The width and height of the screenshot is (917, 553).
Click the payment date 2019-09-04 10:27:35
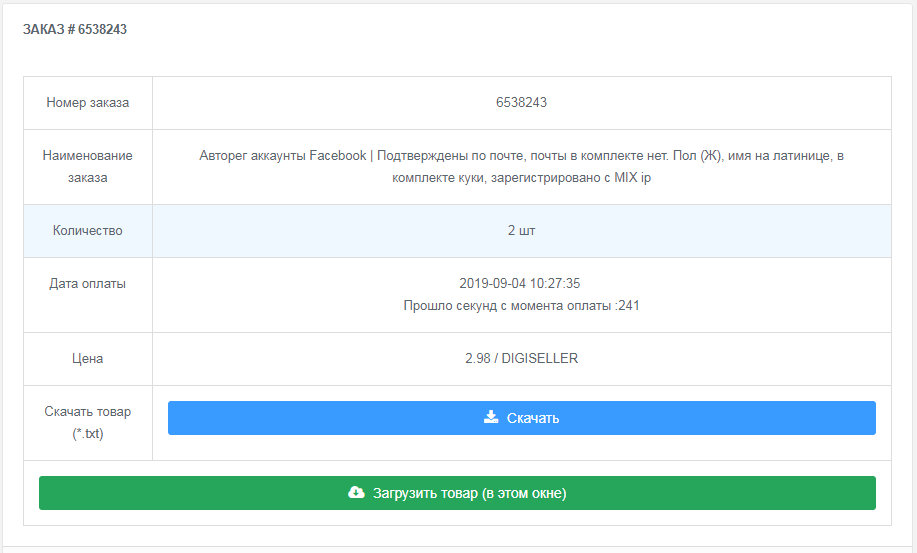[x=521, y=283]
